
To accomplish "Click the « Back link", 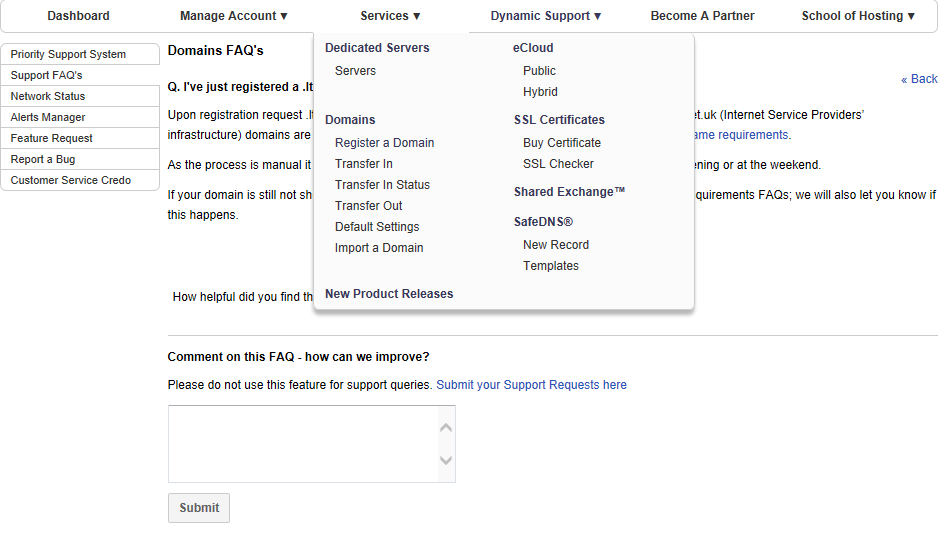I will [x=919, y=79].
